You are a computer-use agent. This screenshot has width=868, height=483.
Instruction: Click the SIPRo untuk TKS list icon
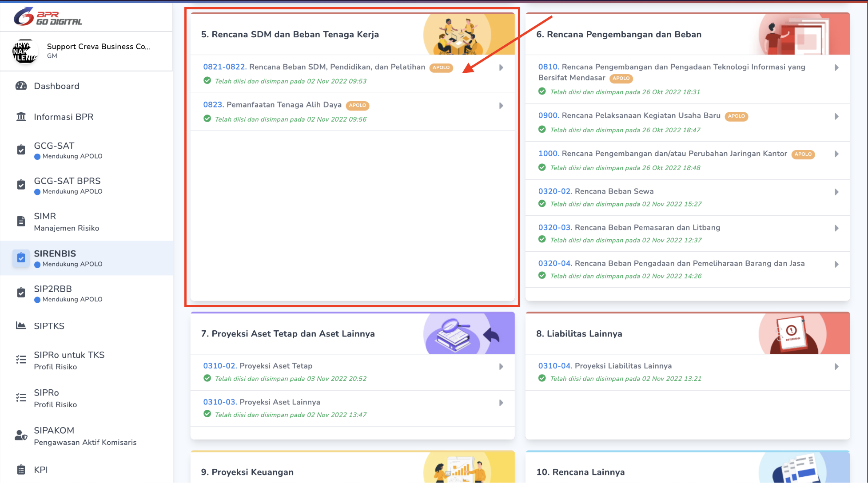tap(21, 360)
